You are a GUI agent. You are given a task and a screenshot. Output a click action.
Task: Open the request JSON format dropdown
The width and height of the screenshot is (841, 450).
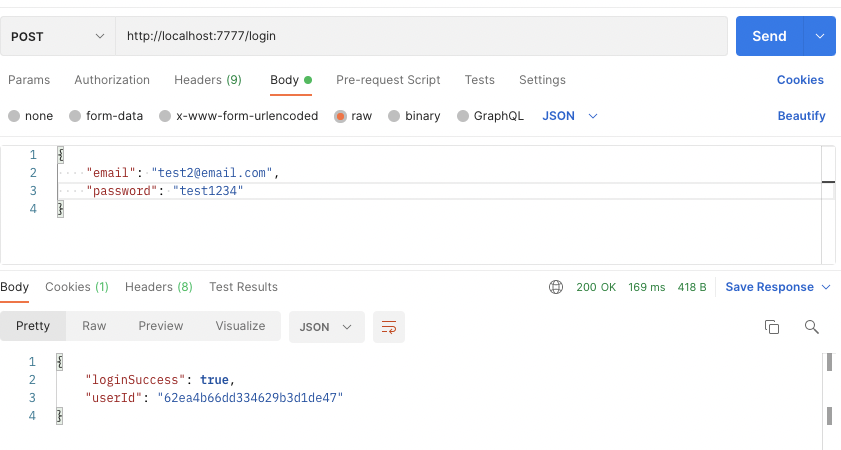(570, 116)
